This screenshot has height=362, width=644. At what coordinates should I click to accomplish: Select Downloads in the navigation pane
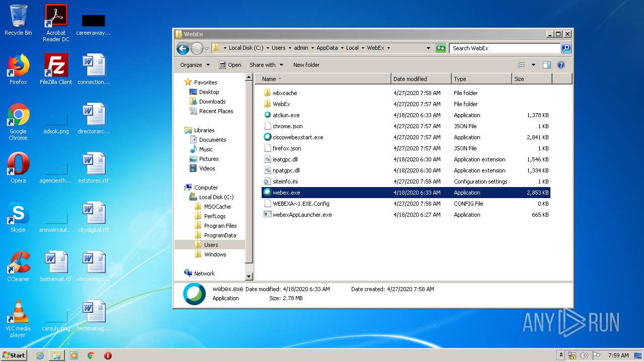coord(212,102)
